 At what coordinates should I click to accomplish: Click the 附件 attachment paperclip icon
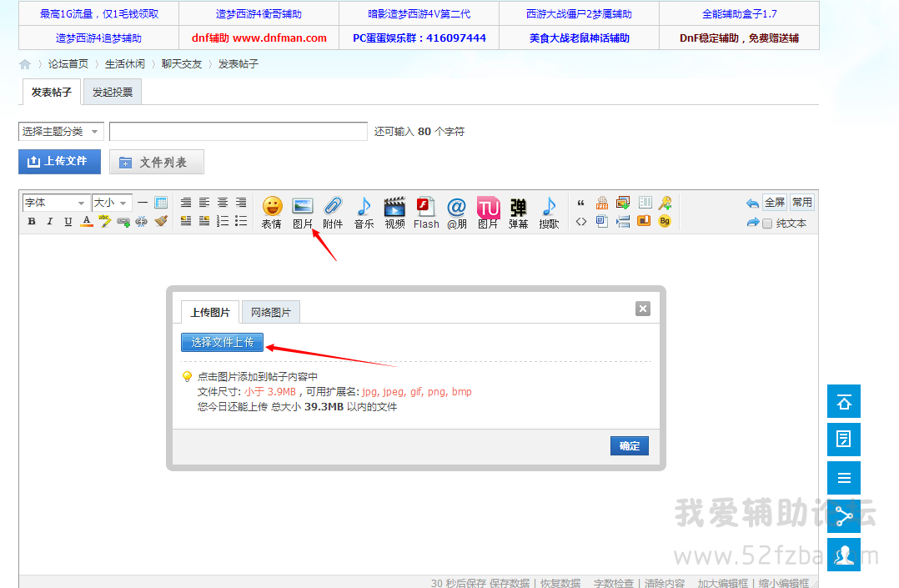pyautogui.click(x=333, y=213)
